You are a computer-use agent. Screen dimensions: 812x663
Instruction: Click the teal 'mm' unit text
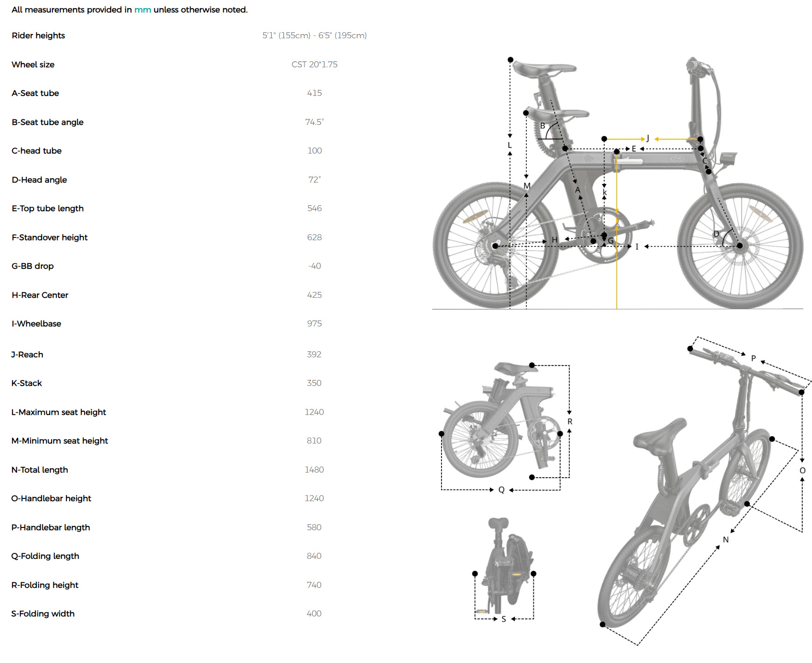pos(143,10)
